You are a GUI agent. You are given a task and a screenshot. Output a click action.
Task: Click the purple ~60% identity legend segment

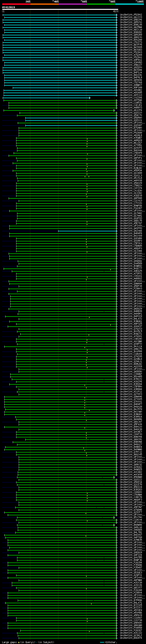[x=73, y=4]
